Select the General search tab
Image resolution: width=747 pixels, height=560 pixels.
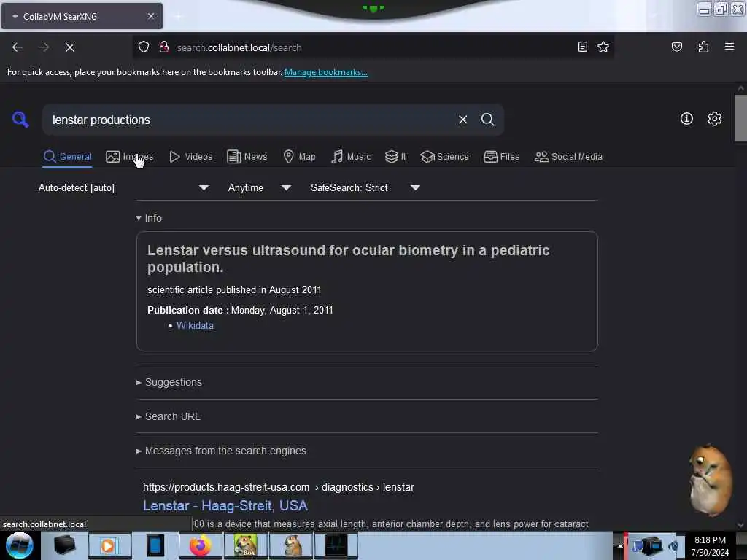[x=67, y=156]
